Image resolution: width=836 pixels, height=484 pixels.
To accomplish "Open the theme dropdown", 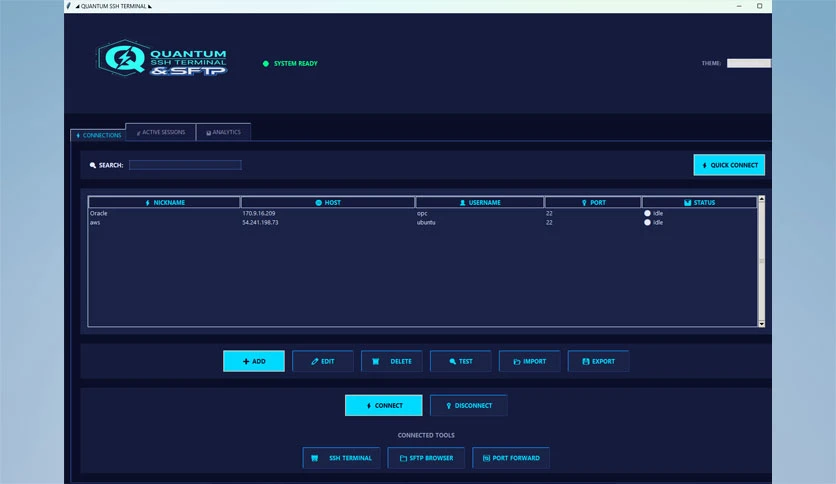I will click(x=749, y=63).
